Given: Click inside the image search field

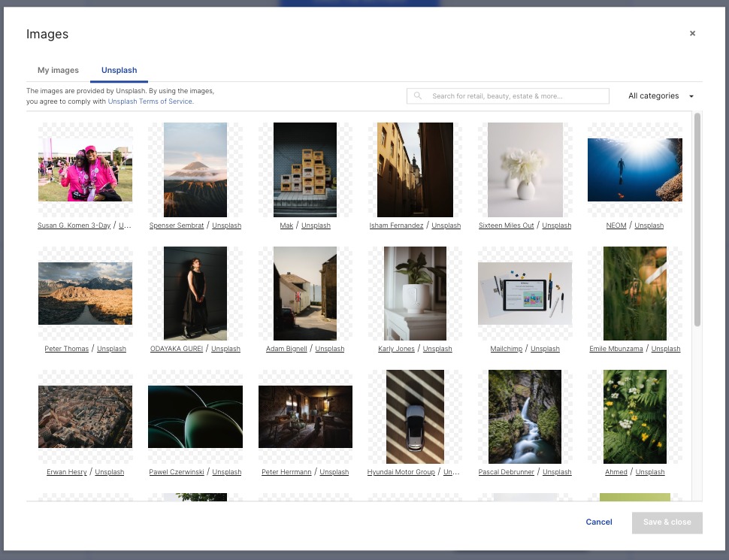Looking at the screenshot, I should (x=519, y=95).
